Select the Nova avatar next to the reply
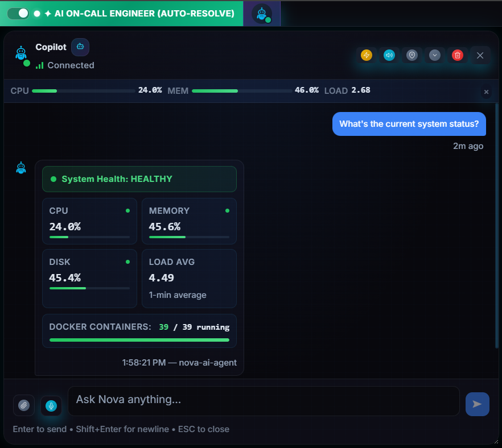The width and height of the screenshot is (502, 448). click(21, 168)
